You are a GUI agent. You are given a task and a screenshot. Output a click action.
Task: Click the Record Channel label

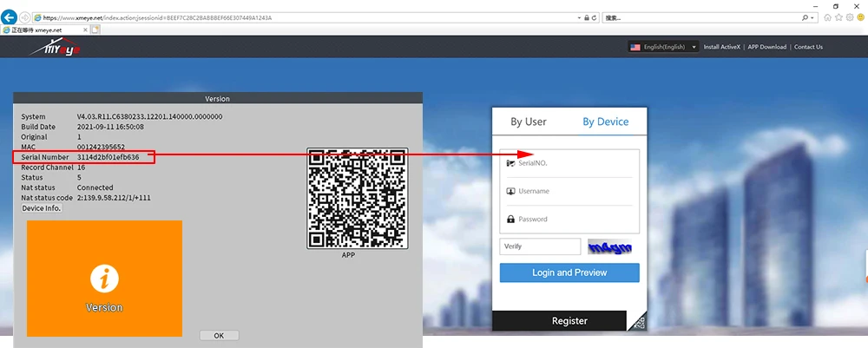47,167
